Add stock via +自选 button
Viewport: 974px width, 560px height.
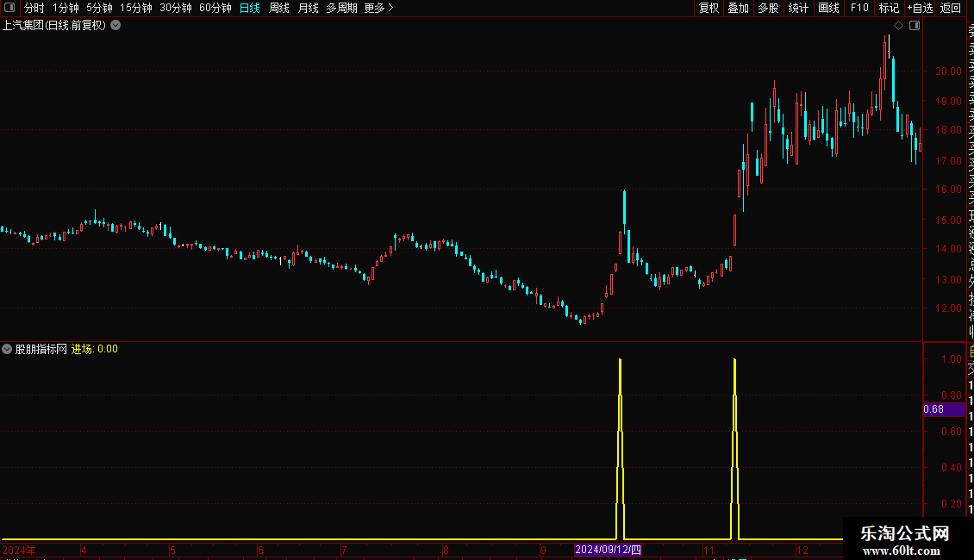920,8
